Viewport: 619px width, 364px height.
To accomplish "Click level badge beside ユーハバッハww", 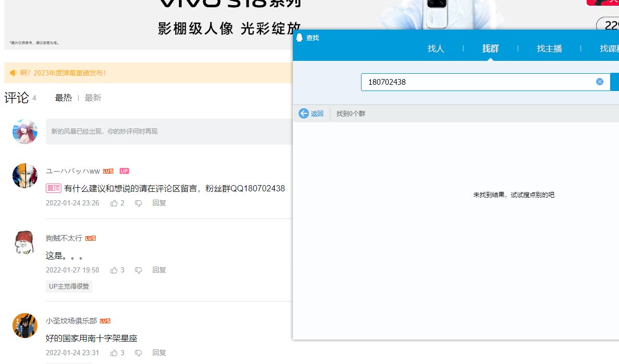I will pos(108,171).
